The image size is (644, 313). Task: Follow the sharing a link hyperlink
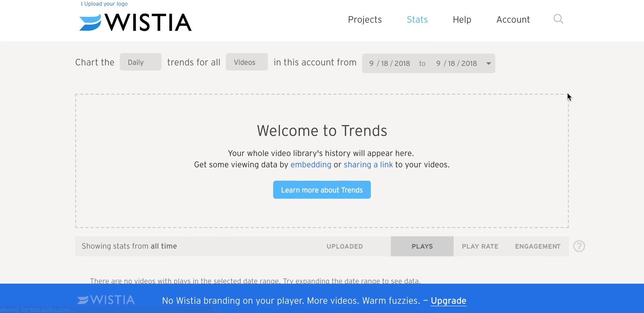[x=368, y=165]
